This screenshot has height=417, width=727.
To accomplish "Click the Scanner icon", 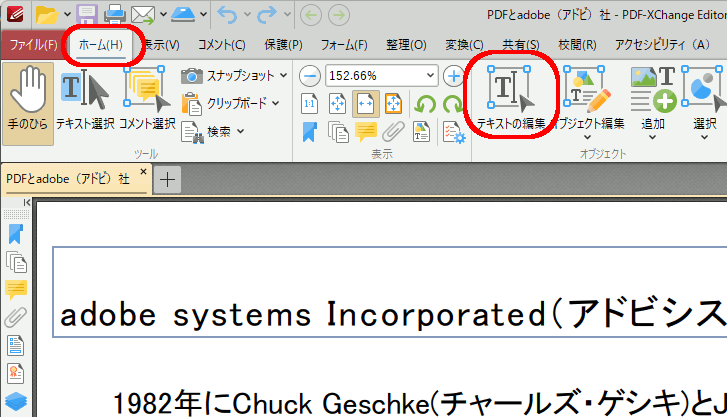I will point(183,15).
